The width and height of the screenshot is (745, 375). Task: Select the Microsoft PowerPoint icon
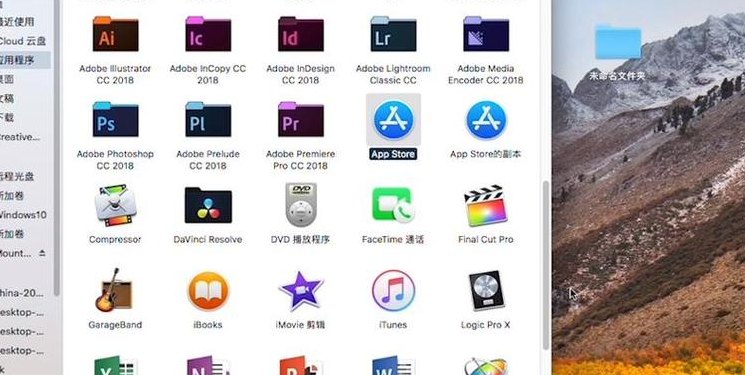click(x=301, y=365)
